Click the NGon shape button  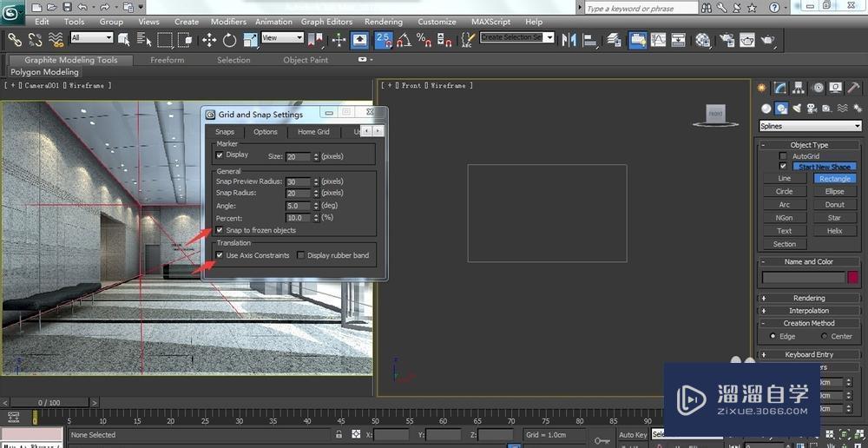tap(785, 218)
